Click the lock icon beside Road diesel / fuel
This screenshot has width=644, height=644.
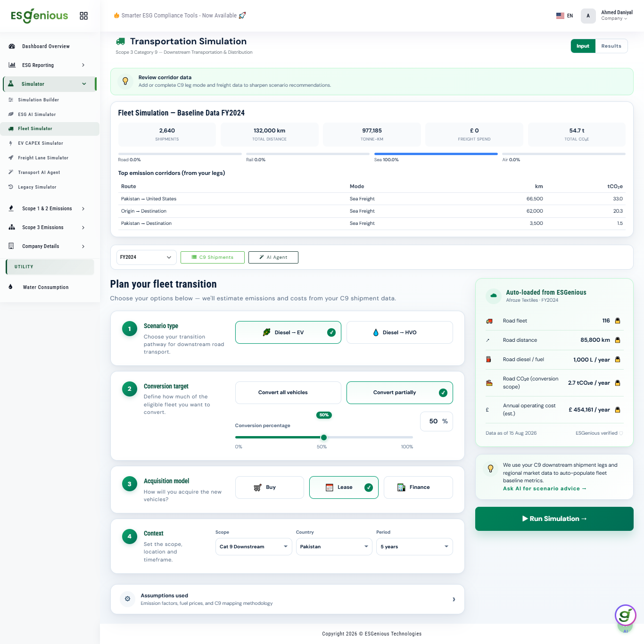(618, 359)
